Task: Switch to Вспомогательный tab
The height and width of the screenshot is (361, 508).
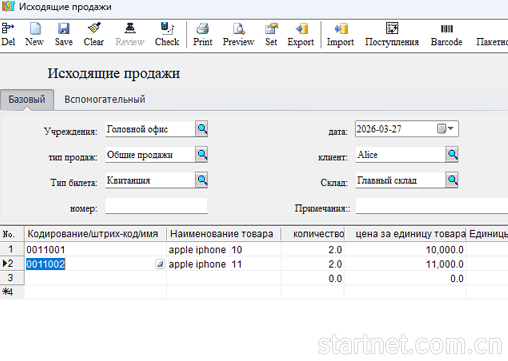Action: [105, 99]
